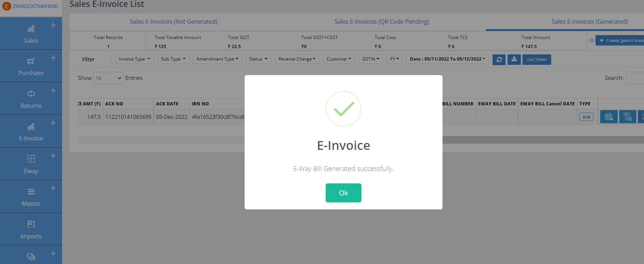Screen dimensions: 644x264
Task: Open the Imports module in sidebar
Action: point(31,230)
